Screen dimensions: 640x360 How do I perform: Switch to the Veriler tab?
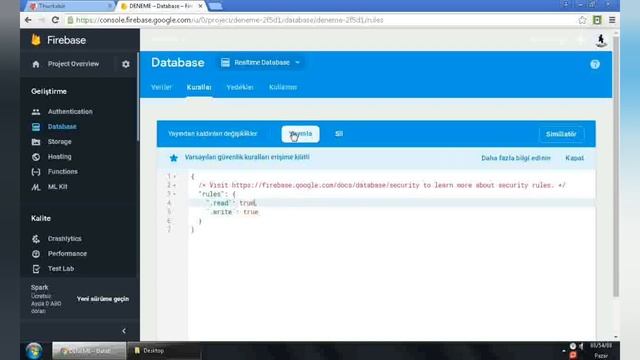(161, 87)
